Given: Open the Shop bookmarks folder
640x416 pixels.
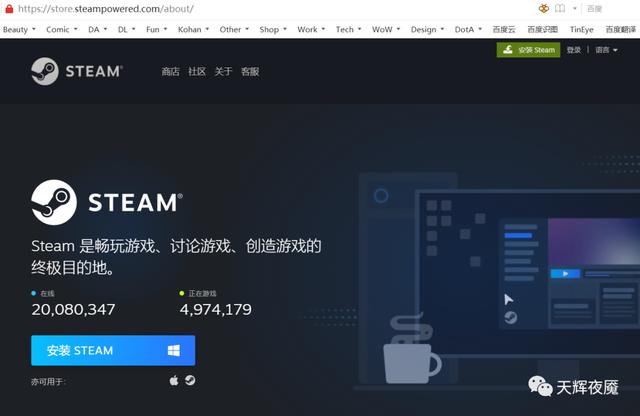Looking at the screenshot, I should pyautogui.click(x=273, y=29).
